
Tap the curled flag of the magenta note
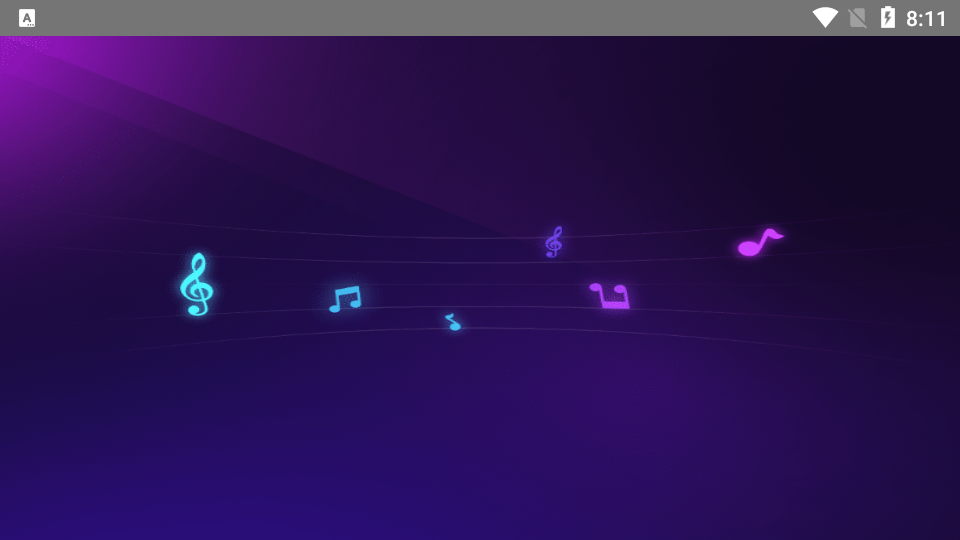(773, 235)
